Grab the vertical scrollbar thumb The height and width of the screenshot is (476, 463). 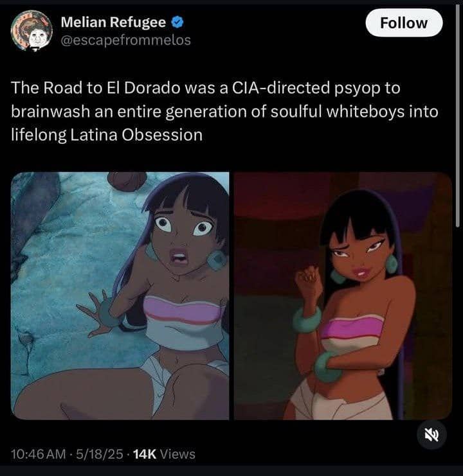click(458, 116)
